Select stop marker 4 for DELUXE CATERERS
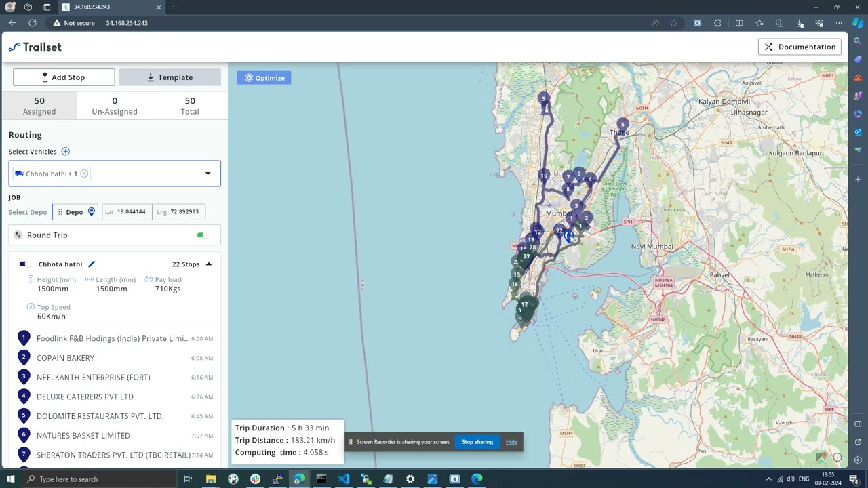The image size is (868, 488). coord(24,396)
